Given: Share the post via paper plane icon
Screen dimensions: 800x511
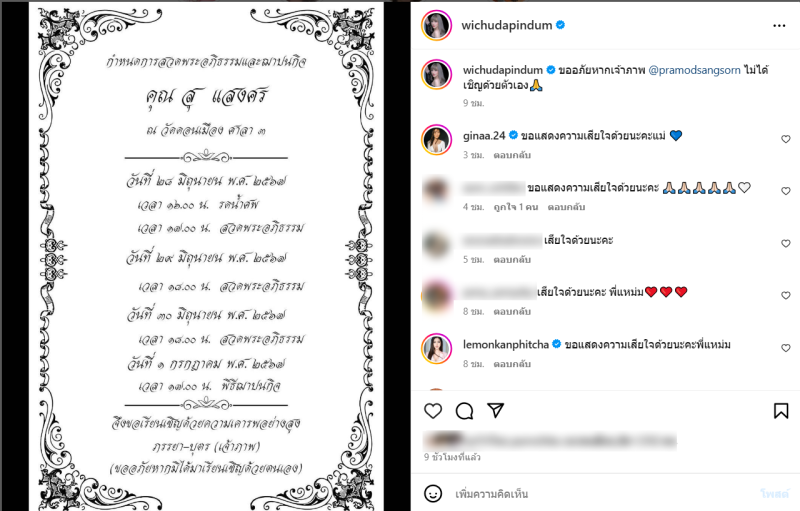Looking at the screenshot, I should (495, 410).
